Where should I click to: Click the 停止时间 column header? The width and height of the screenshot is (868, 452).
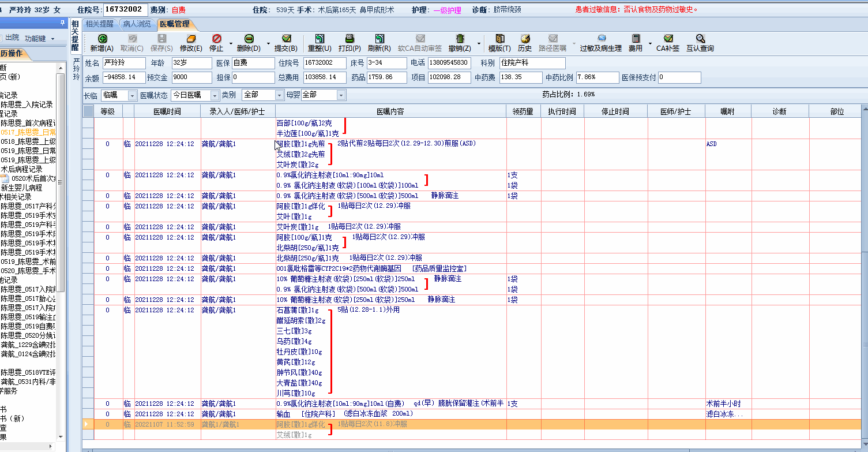coord(615,111)
